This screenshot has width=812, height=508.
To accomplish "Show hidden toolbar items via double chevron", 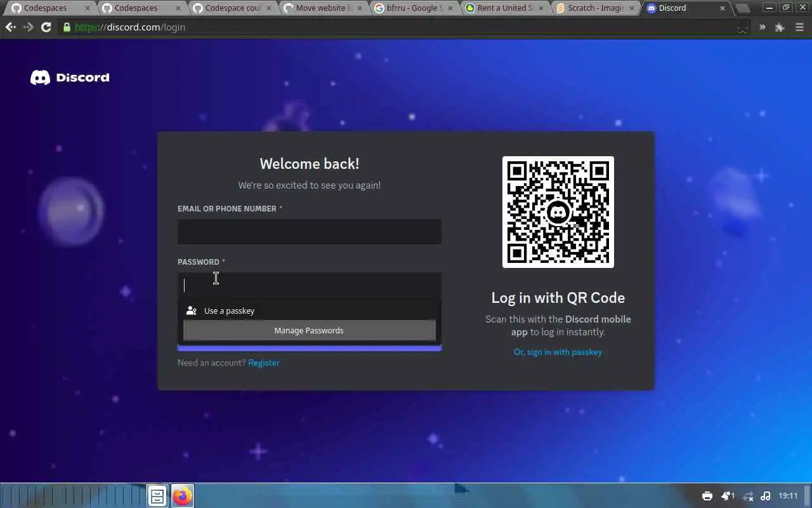I will (763, 27).
